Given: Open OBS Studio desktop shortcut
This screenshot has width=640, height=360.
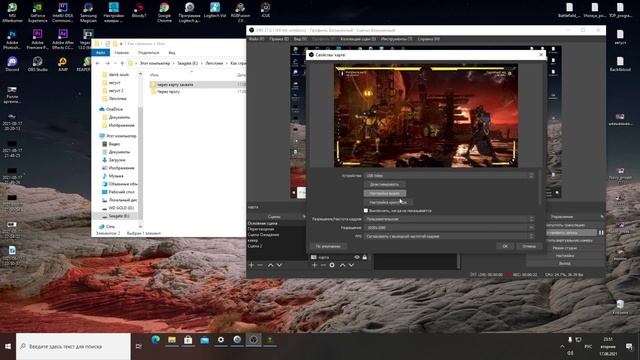Looking at the screenshot, I should [x=38, y=64].
